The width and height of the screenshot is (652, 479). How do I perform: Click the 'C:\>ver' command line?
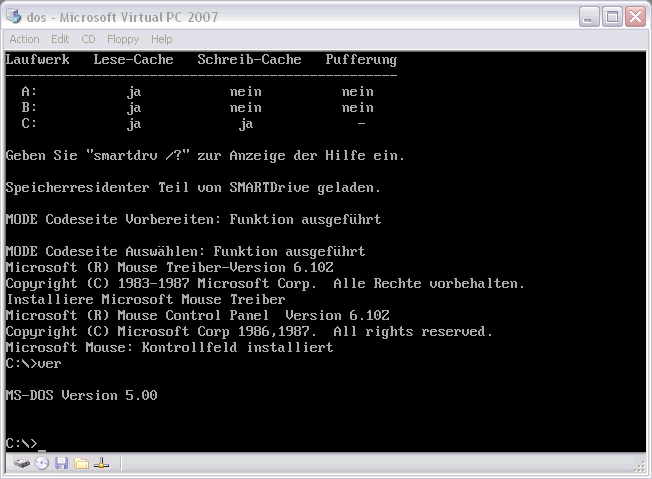point(34,363)
